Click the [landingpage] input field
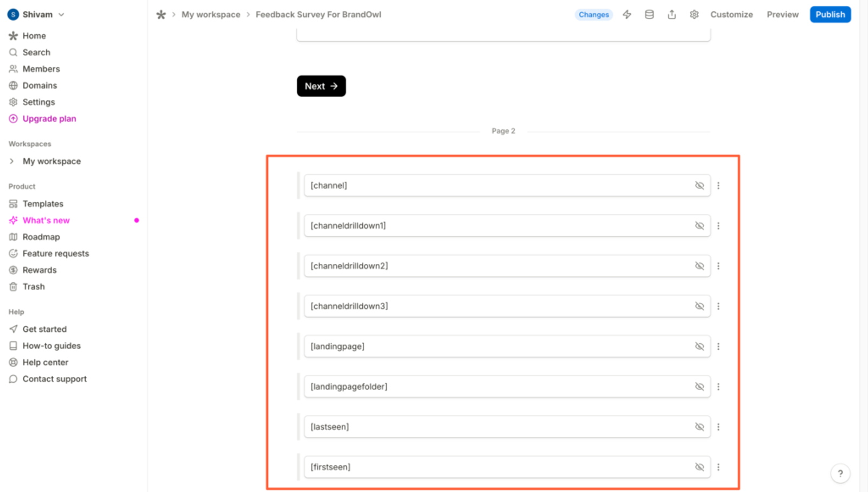 coord(507,346)
